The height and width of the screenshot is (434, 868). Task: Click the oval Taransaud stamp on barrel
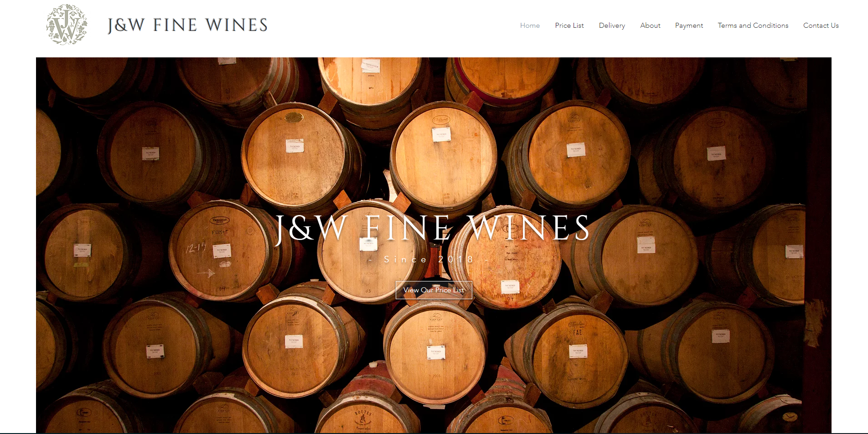[219, 220]
